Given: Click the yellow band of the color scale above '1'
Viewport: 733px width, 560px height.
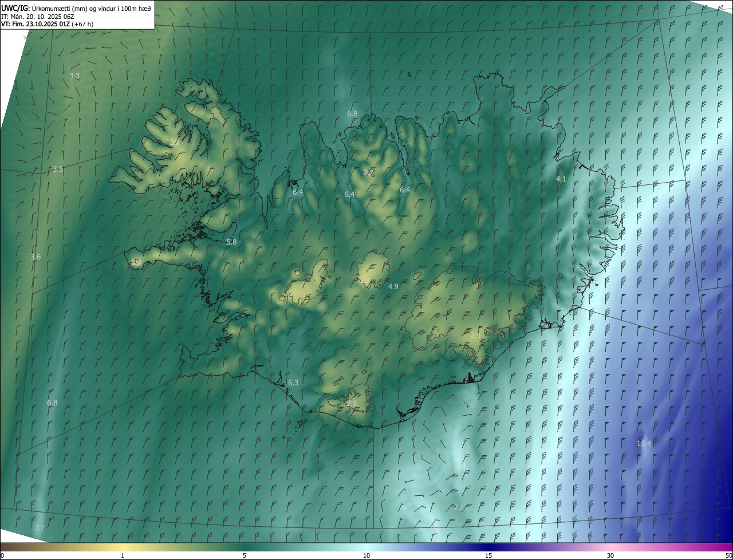Looking at the screenshot, I should pos(123,547).
